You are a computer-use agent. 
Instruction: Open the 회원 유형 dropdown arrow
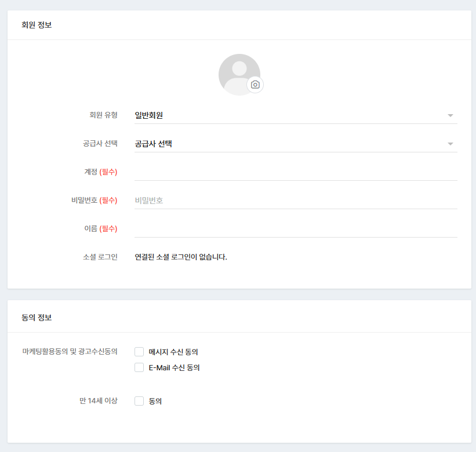450,115
